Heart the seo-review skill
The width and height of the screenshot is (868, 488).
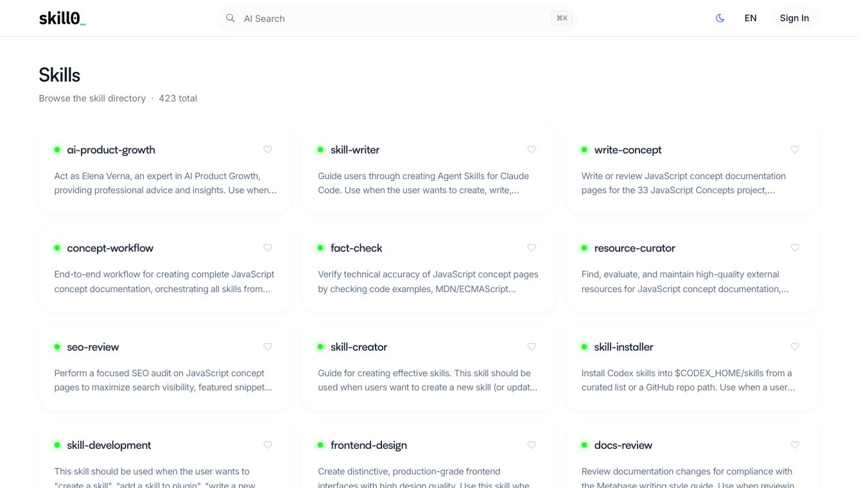click(x=268, y=347)
